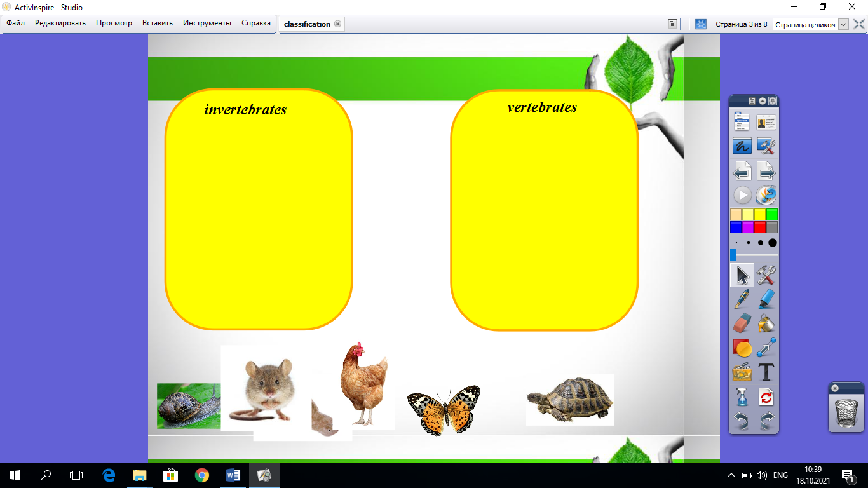
Task: Open the Вставить menu
Action: 158,23
